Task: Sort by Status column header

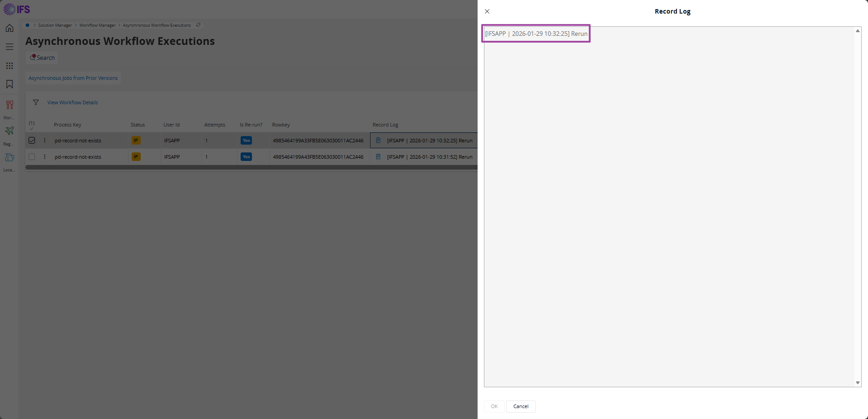Action: tap(138, 125)
